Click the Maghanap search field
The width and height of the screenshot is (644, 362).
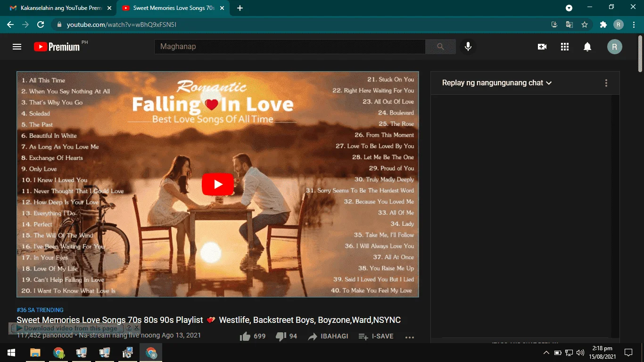click(x=290, y=47)
